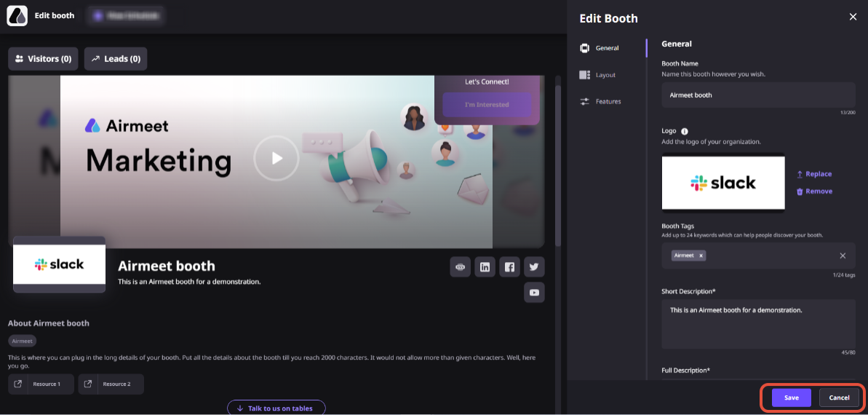Viewport: 868px width, 415px height.
Task: Open the booth LinkedIn icon
Action: tap(485, 267)
